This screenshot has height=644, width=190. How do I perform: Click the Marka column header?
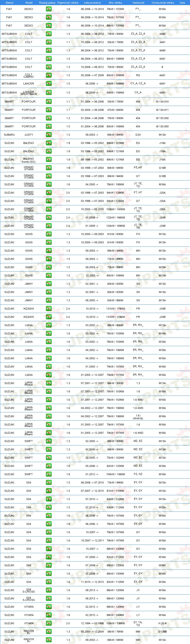coord(9,3)
